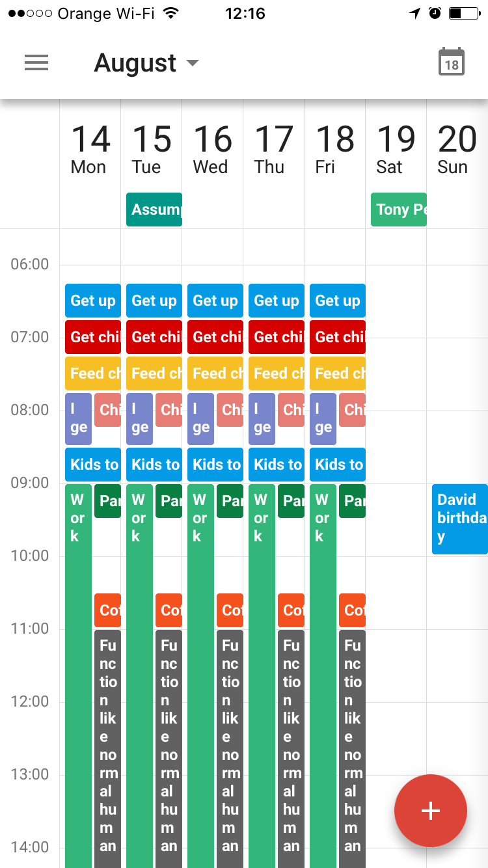Open Thursday's dark green Par event
The image size is (488, 868).
[291, 501]
